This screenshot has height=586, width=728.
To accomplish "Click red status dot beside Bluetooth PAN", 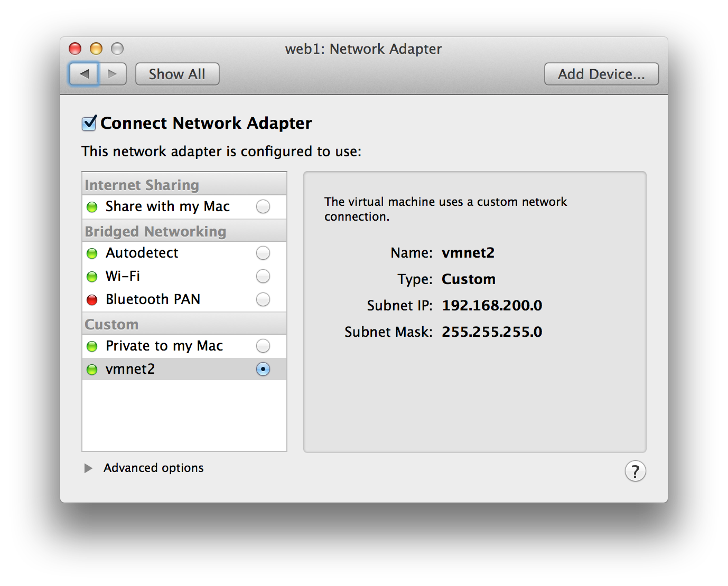I will click(92, 300).
